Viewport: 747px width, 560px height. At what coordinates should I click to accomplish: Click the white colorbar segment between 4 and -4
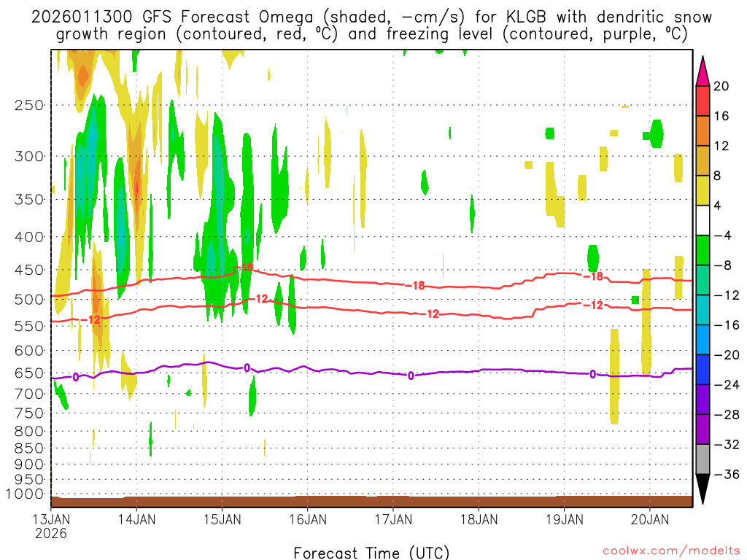tap(703, 220)
